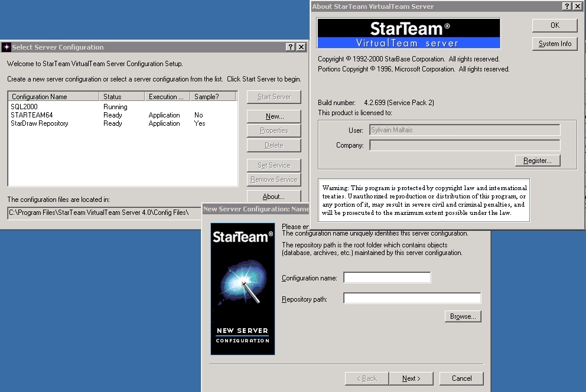Click the Set Service button
586x392 pixels.
274,165
